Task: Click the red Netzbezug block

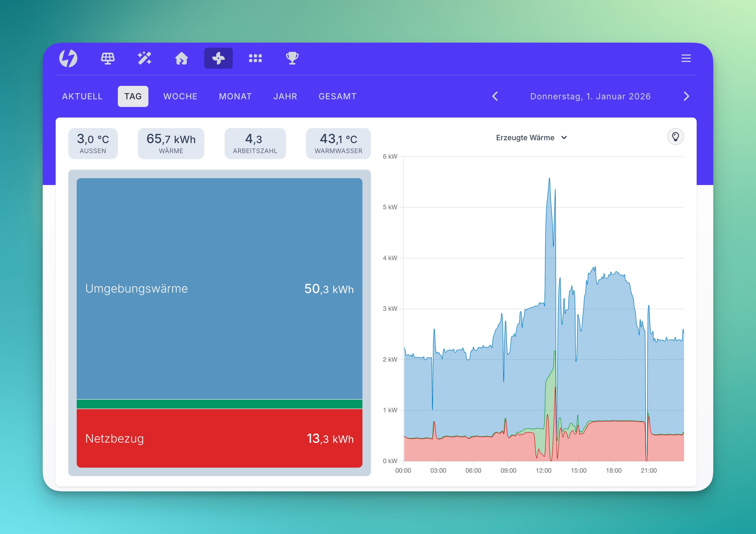Action: tap(219, 438)
